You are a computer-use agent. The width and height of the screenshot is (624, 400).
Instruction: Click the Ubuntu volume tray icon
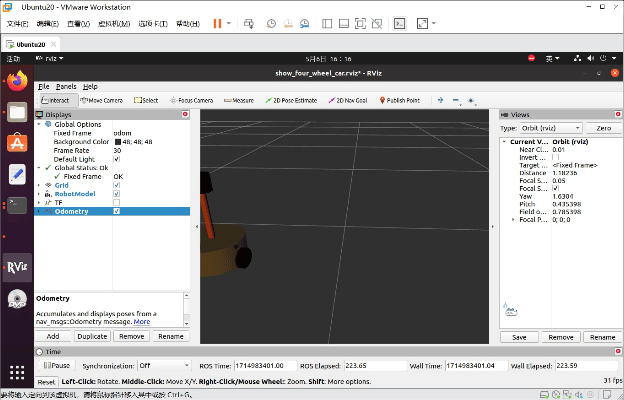coord(591,59)
